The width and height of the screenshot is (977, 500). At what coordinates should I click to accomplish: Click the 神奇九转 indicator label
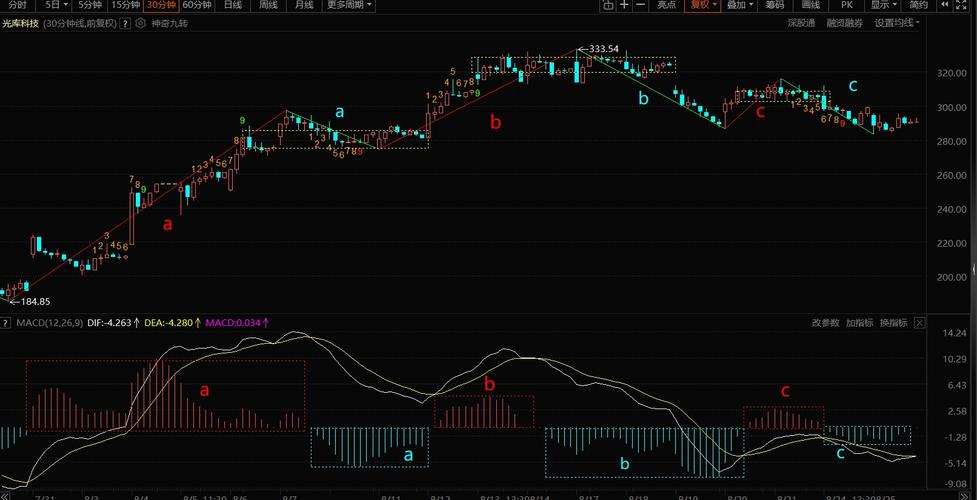coord(169,24)
